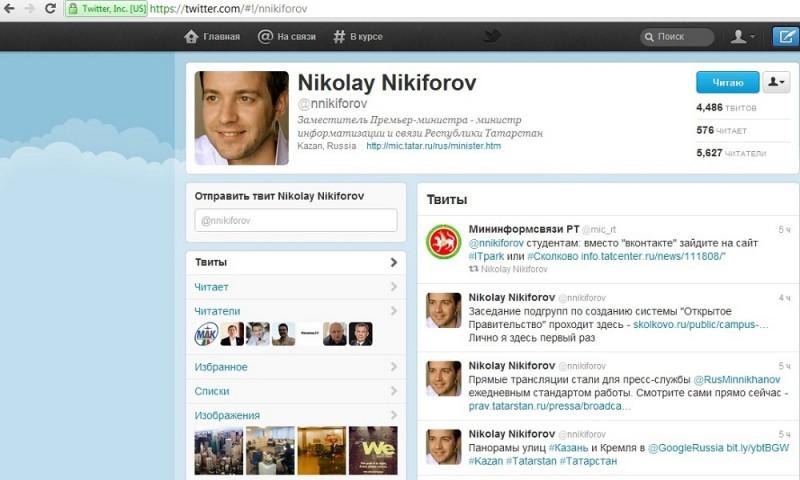Open second follower avatar in Читатели row
The height and width of the screenshot is (480, 800).
[x=232, y=334]
